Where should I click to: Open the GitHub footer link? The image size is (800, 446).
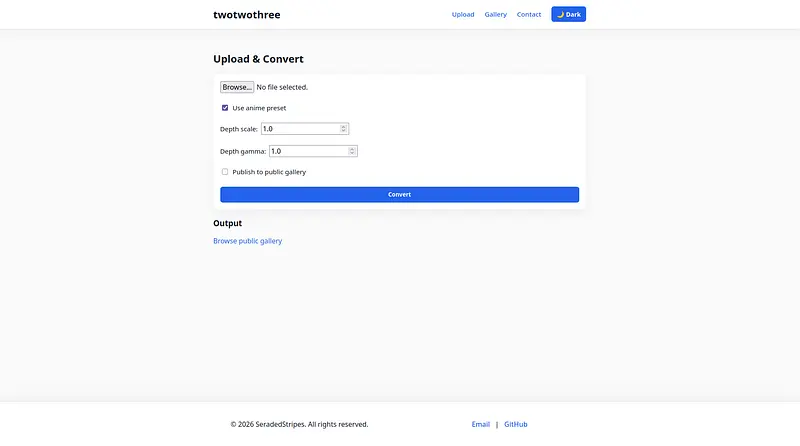(516, 424)
